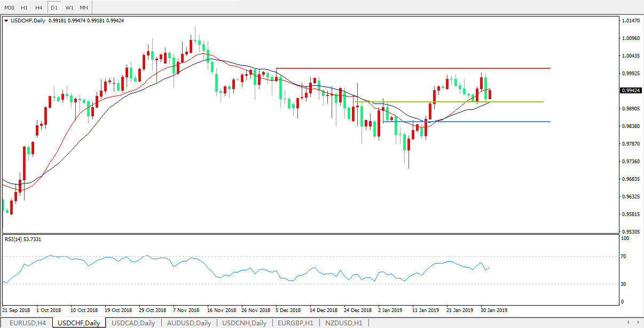644x328 pixels.
Task: Switch to W1 weekly timeframe
Action: point(69,8)
